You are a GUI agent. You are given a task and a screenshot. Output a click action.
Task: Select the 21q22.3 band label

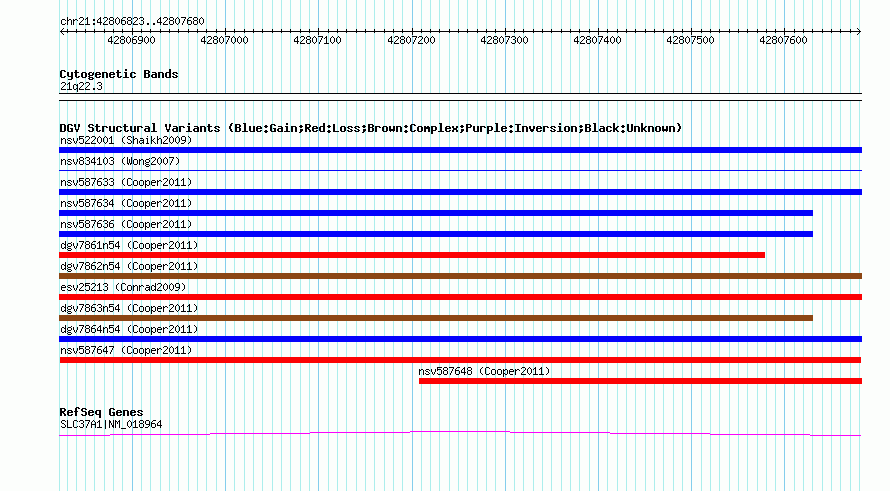pos(81,86)
